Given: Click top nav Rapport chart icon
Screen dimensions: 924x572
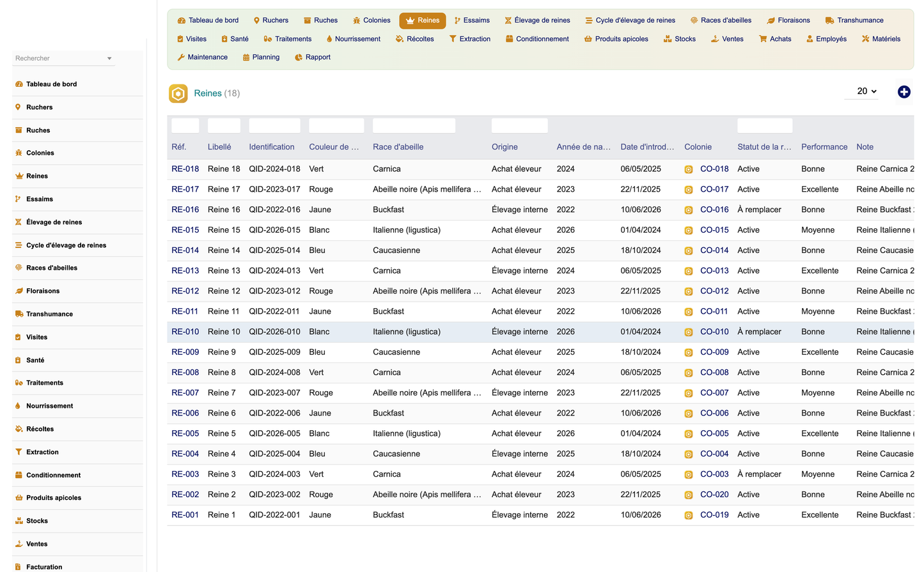Looking at the screenshot, I should pyautogui.click(x=299, y=58).
